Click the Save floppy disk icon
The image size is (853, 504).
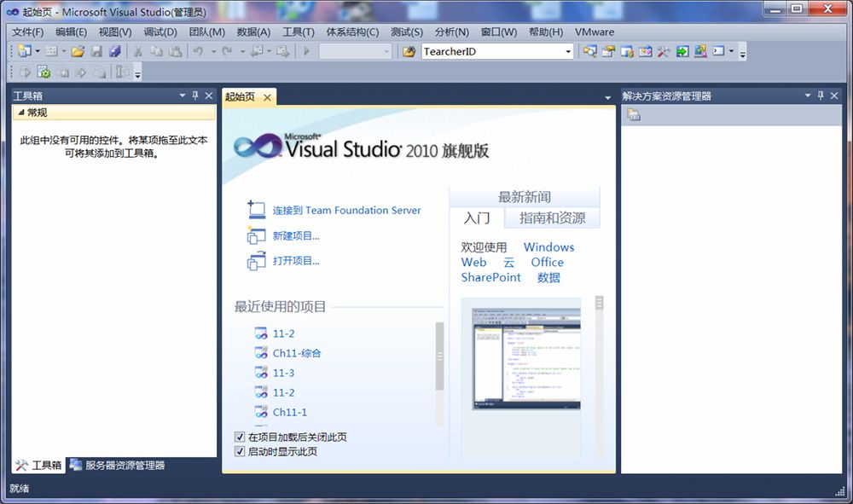[96, 52]
